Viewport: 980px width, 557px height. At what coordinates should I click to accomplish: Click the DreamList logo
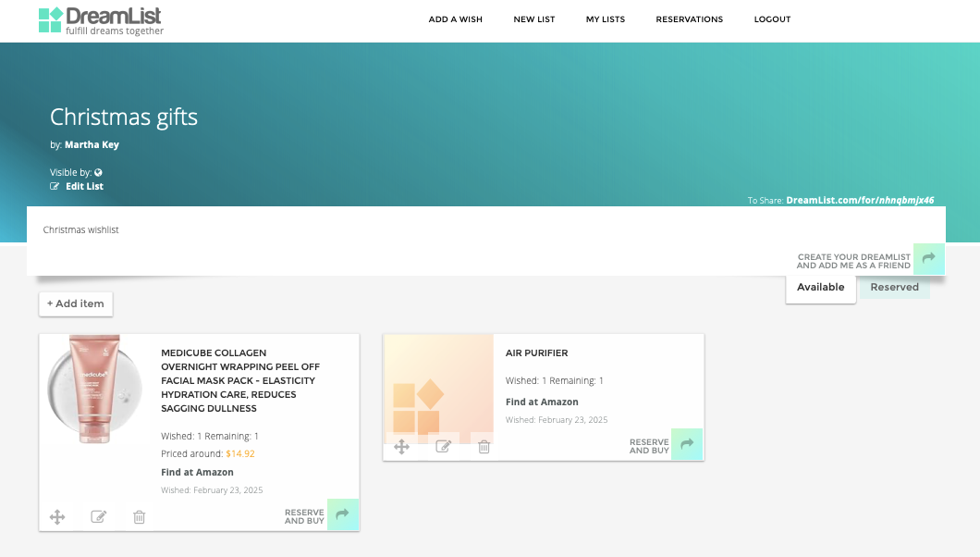coord(101,20)
